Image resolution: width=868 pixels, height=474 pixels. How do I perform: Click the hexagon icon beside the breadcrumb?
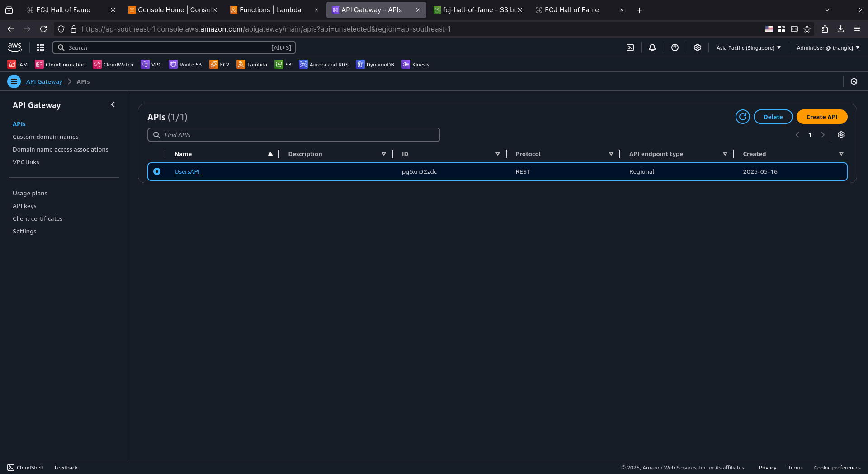854,81
